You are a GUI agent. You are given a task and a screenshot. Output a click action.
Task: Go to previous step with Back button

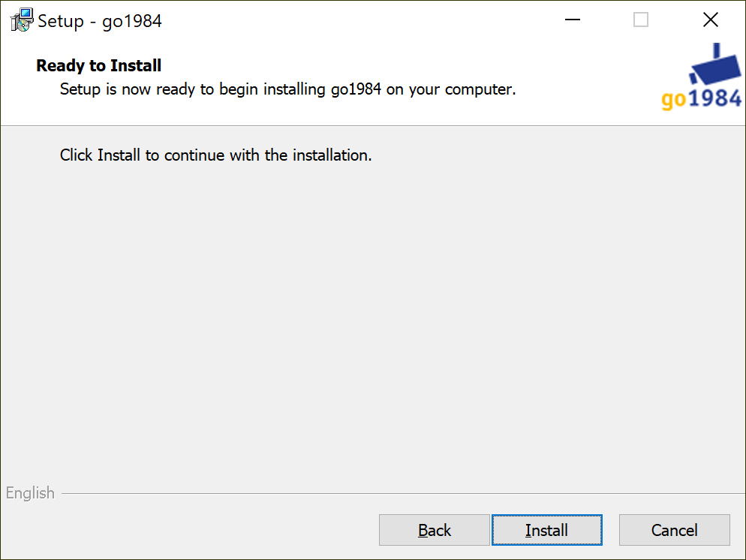pyautogui.click(x=434, y=530)
